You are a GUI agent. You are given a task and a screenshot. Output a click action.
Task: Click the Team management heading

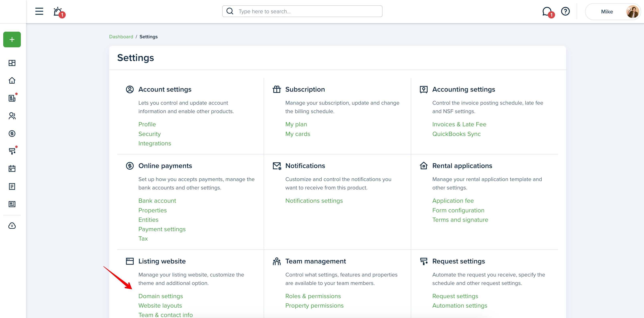tap(316, 261)
